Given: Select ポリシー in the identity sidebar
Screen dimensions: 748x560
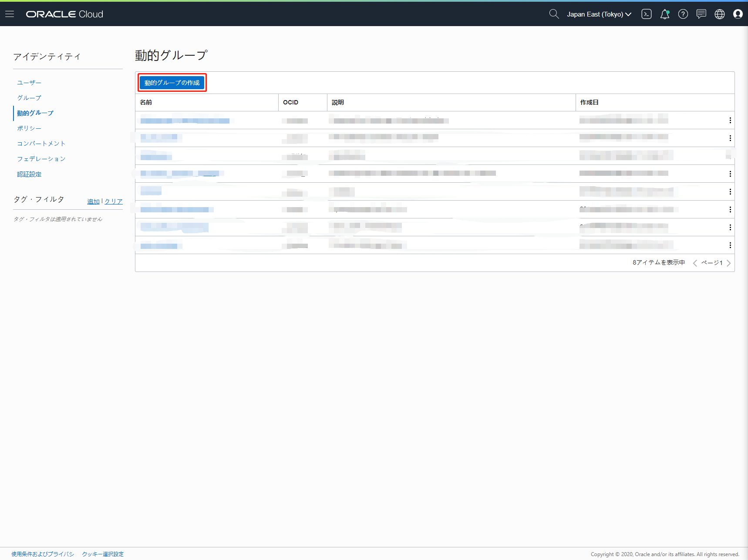Looking at the screenshot, I should point(29,128).
